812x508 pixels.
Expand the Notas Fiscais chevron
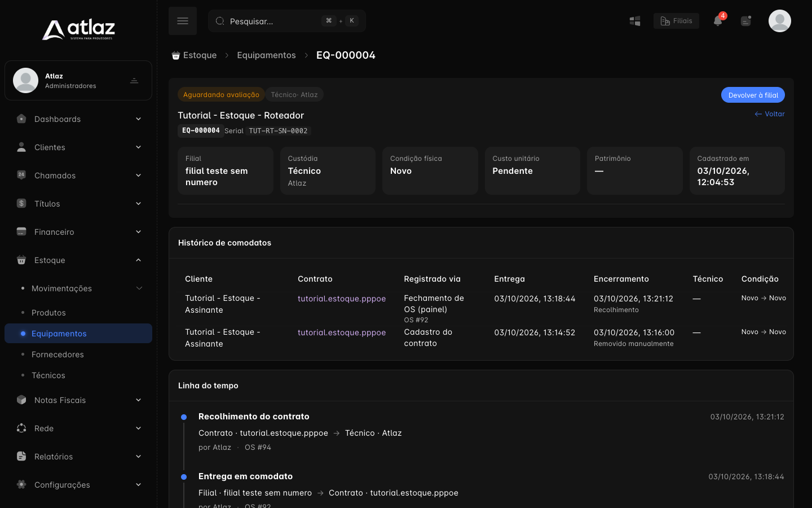tap(138, 400)
